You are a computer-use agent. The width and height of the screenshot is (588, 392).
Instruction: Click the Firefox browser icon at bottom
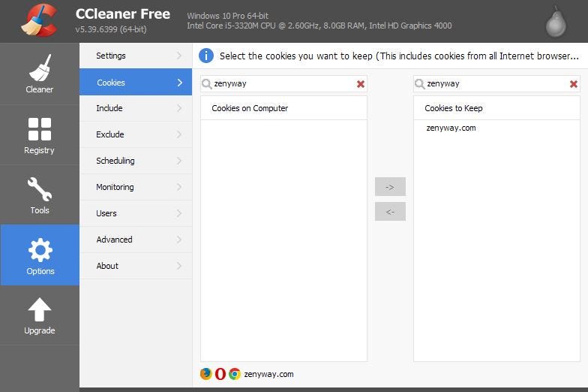pyautogui.click(x=205, y=374)
